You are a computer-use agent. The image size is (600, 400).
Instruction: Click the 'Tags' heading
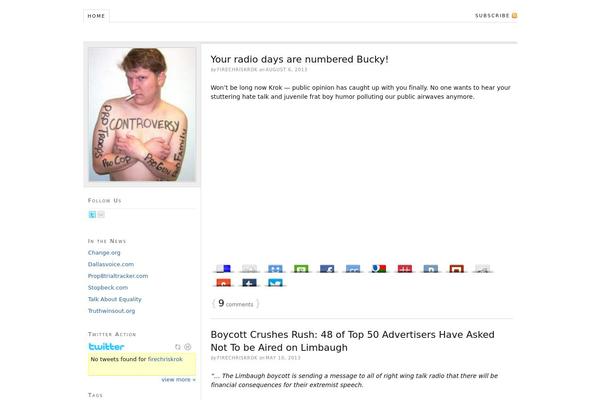pyautogui.click(x=95, y=395)
